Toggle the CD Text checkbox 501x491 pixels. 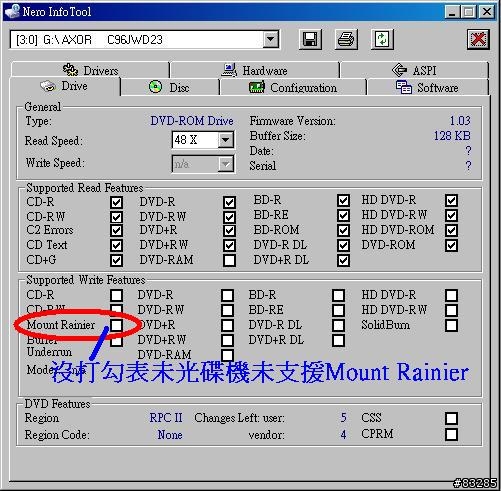(x=116, y=245)
